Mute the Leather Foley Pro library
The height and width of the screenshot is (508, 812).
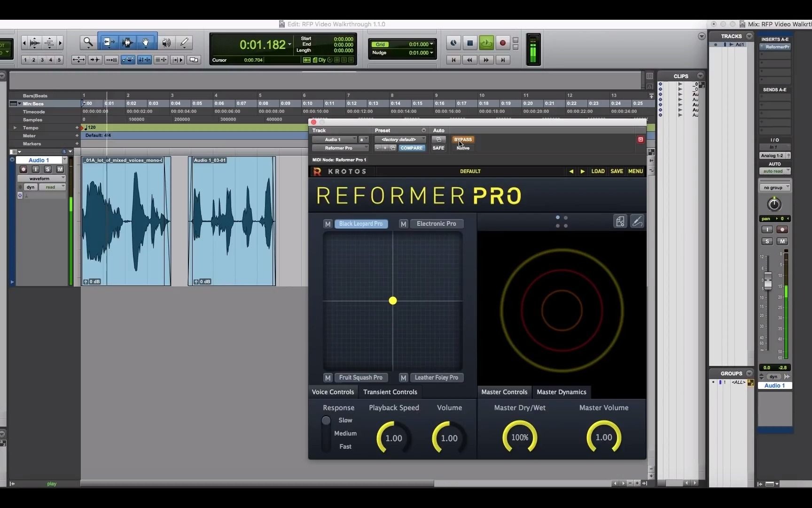point(403,378)
